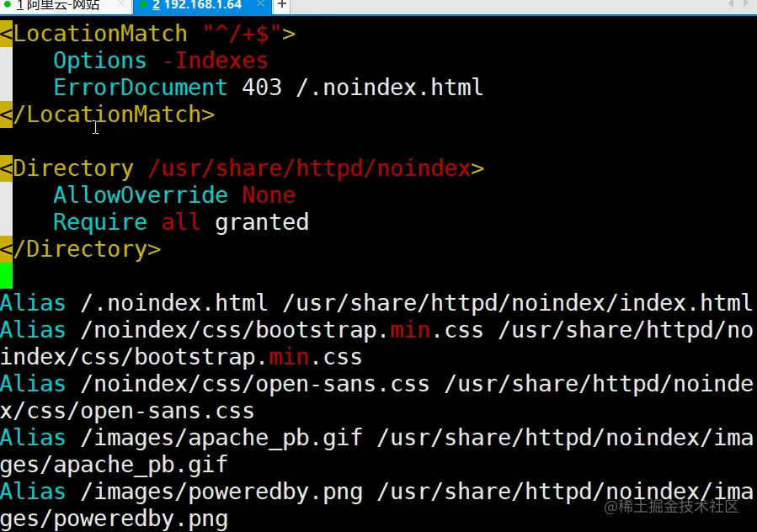Click 'ErrorDocument 403 /.noindex.html' line
757x532 pixels.
click(268, 88)
